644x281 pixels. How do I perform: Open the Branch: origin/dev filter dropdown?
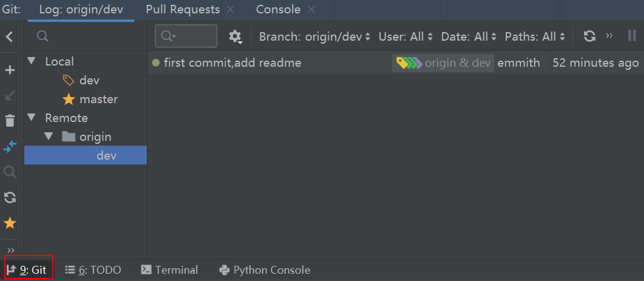314,36
